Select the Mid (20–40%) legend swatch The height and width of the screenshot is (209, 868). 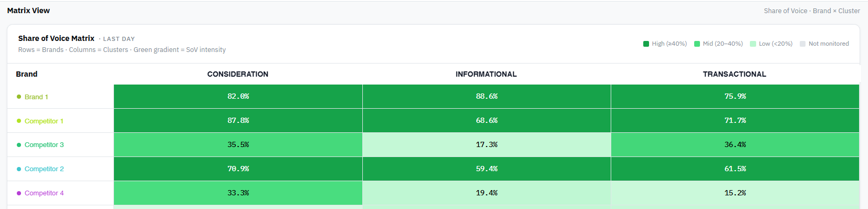(697, 44)
